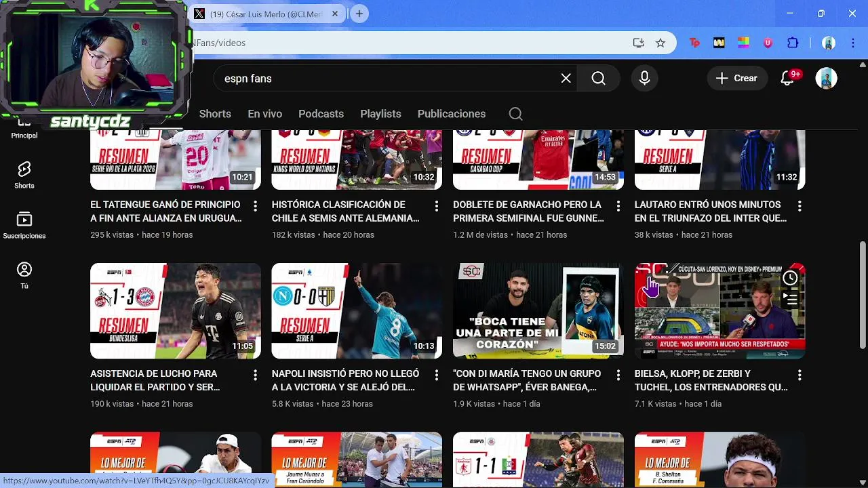868x488 pixels.
Task: Open options for CON DI MARÍA video
Action: coord(618,375)
